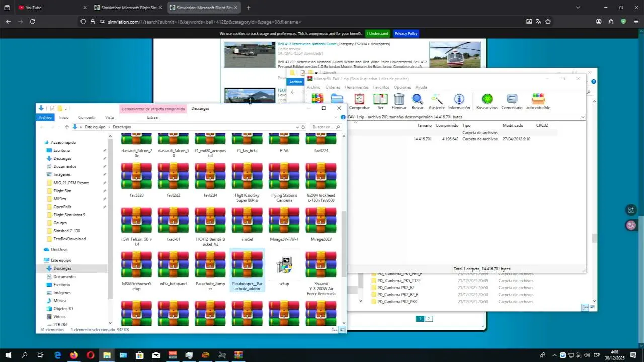Screen dimensions: 644x362
Task: Open Bell 412 Venezuelan National Guard link
Action: (307, 44)
